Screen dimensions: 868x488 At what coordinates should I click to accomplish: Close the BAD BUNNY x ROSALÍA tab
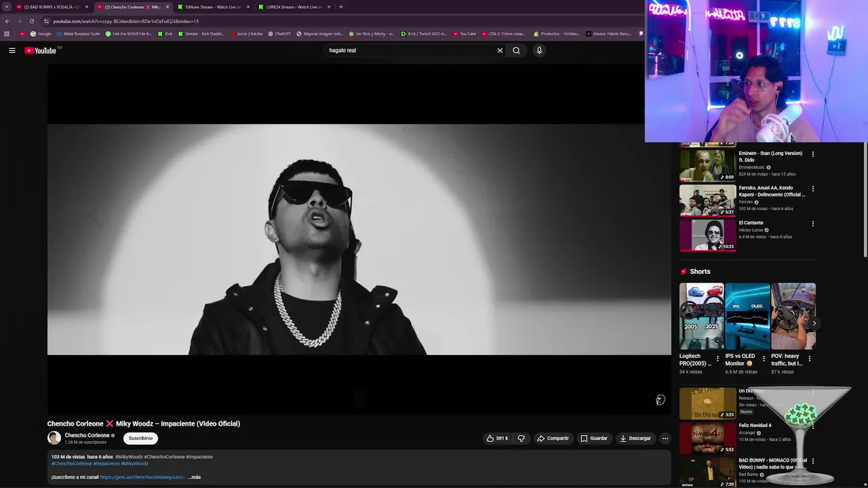tap(87, 7)
